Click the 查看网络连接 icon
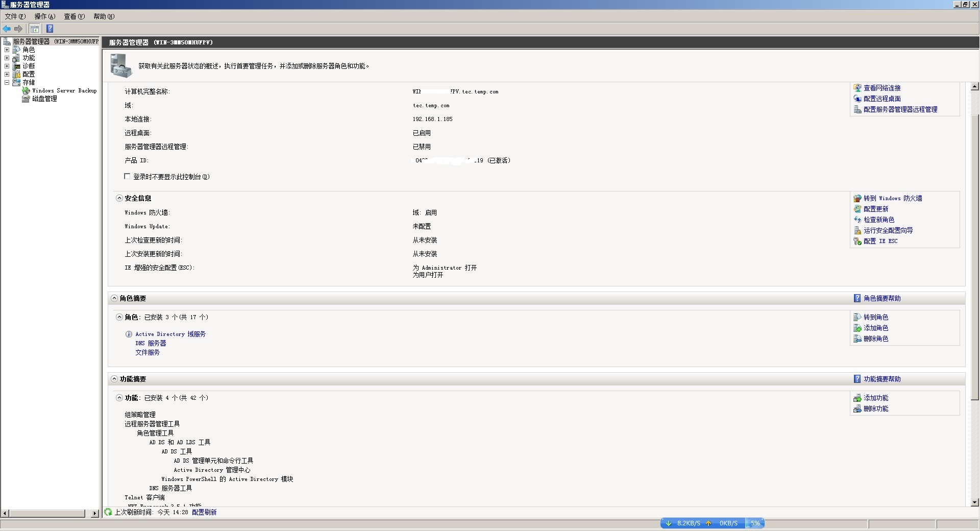The height and width of the screenshot is (531, 980). [x=857, y=88]
